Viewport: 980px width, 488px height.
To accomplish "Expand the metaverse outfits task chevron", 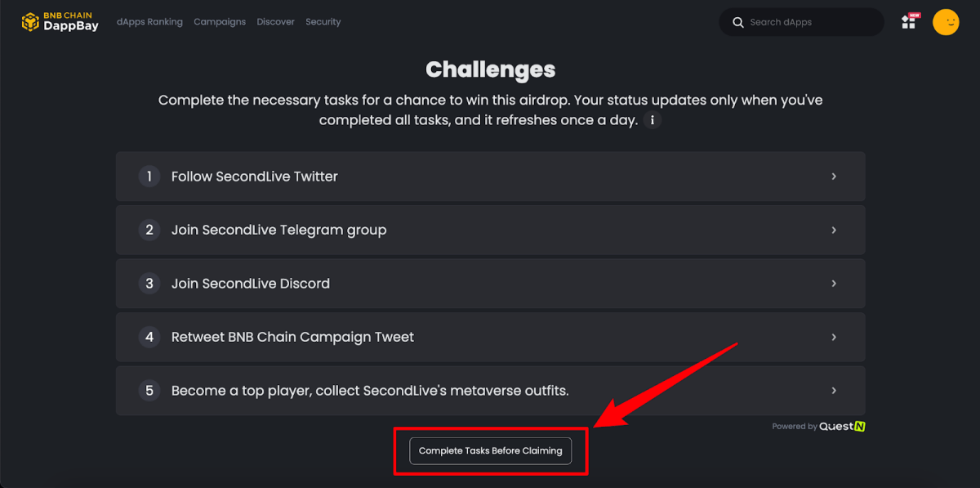I will click(834, 391).
